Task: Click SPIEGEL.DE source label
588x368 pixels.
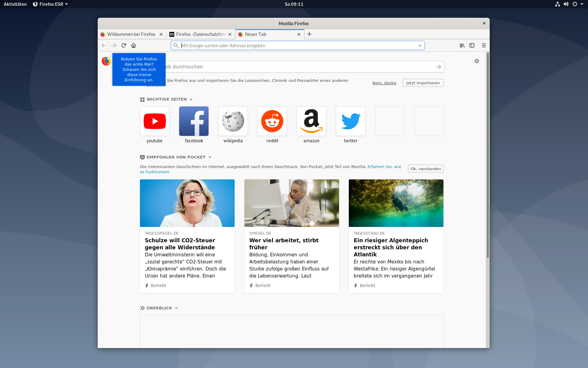Action: [x=260, y=233]
